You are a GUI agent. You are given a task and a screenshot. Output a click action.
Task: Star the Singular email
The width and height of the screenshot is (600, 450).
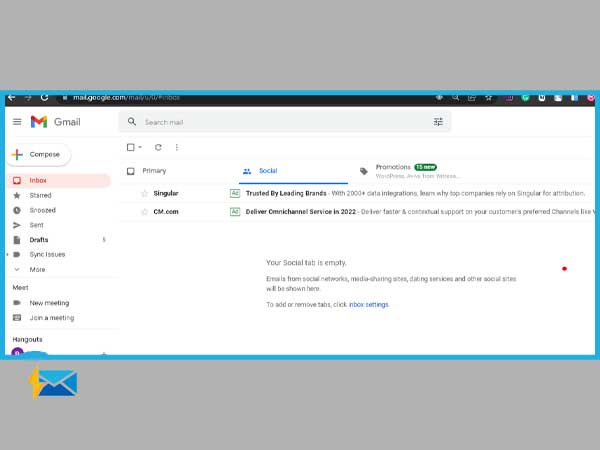[x=144, y=193]
